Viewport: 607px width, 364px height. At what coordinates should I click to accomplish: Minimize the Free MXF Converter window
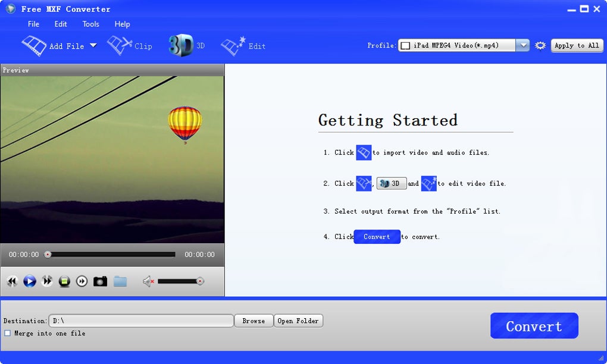click(571, 10)
